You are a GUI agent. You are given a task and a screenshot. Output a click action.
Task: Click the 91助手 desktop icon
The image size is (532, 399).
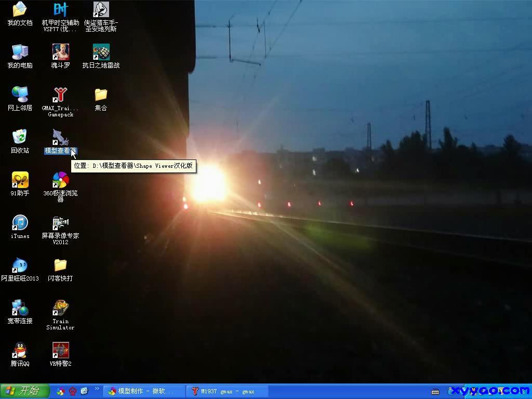pyautogui.click(x=20, y=180)
